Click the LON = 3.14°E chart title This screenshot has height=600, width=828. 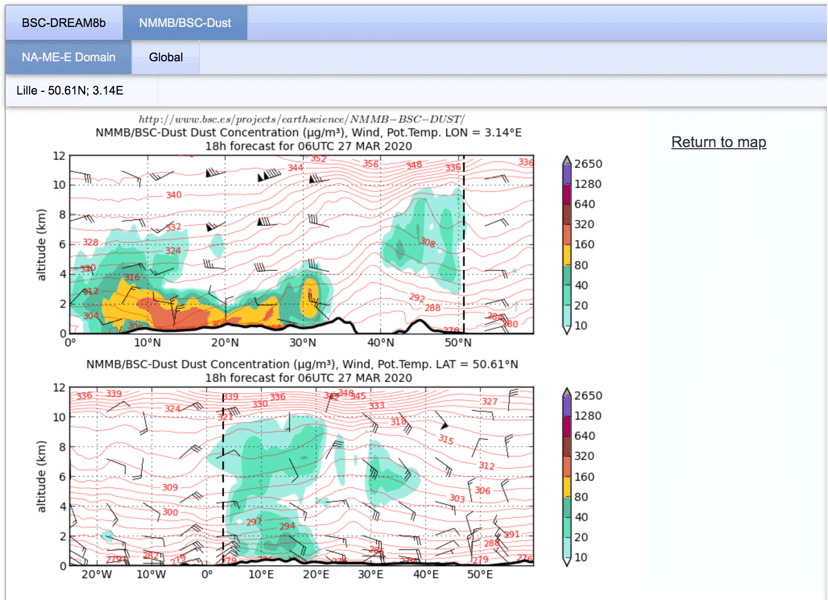(308, 132)
